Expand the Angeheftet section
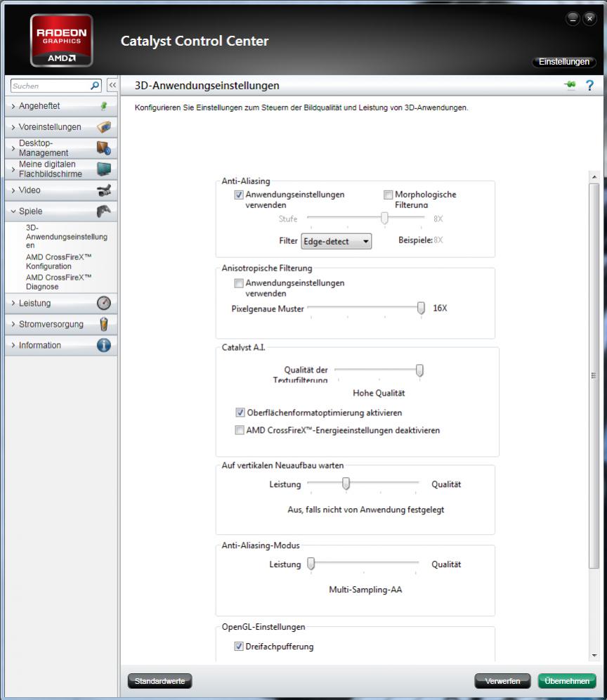 tap(61, 106)
